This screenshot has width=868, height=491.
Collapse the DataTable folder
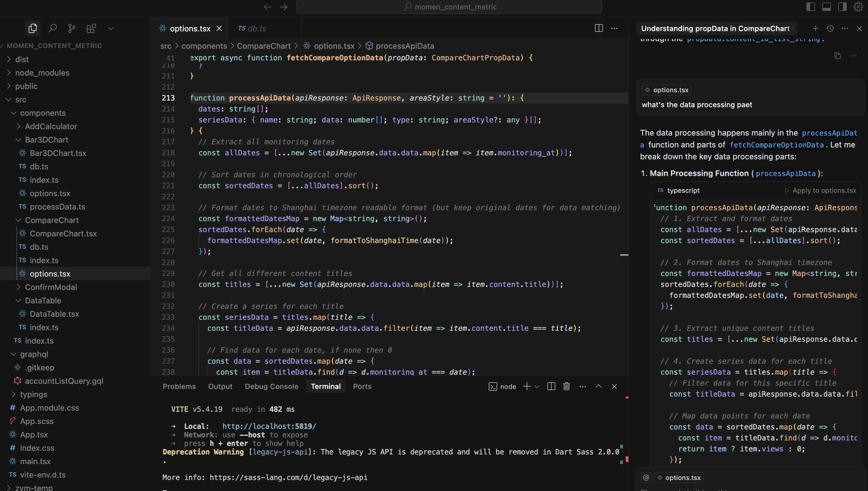click(x=75, y=300)
